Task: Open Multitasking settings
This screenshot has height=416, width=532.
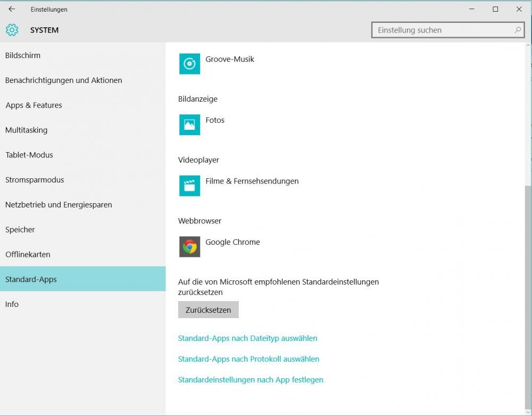Action: coord(27,130)
